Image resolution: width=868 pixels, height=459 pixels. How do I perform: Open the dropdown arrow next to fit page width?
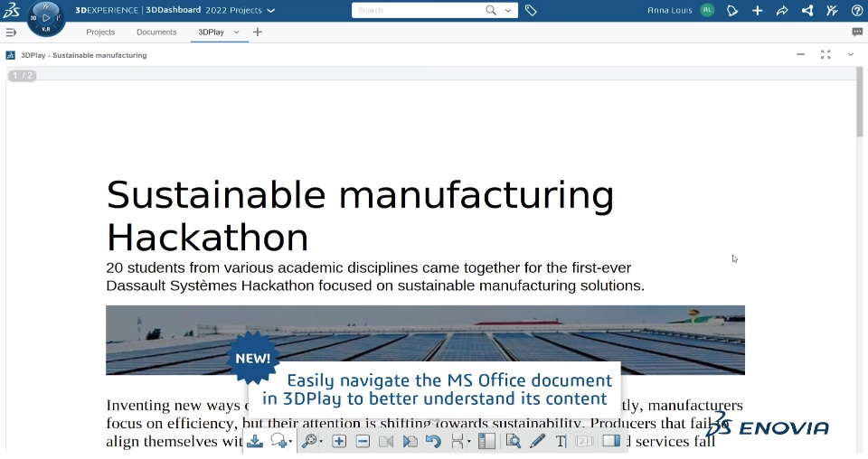(469, 441)
